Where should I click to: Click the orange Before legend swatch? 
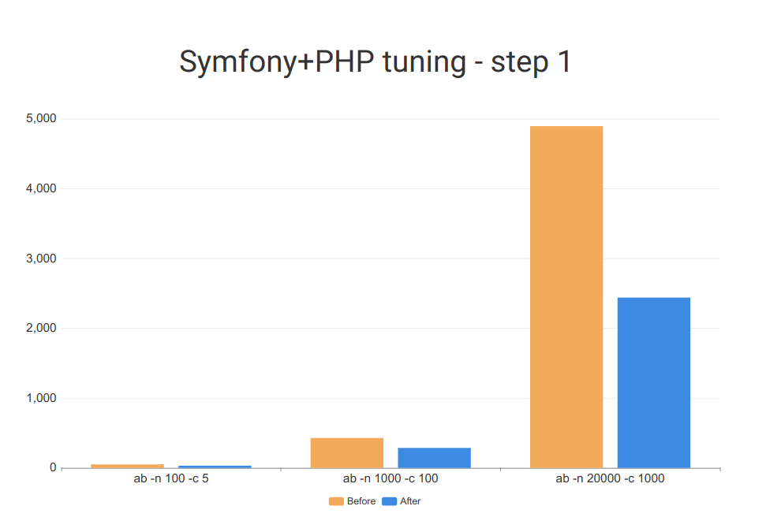click(x=336, y=501)
